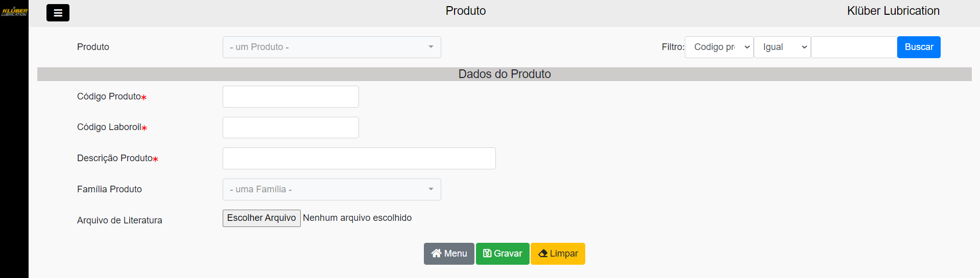Focus the Código Produto input field
980x278 pixels.
tap(291, 96)
